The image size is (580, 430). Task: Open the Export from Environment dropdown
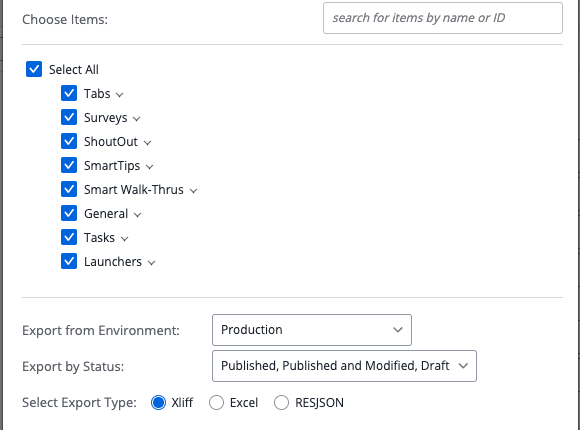click(x=312, y=330)
